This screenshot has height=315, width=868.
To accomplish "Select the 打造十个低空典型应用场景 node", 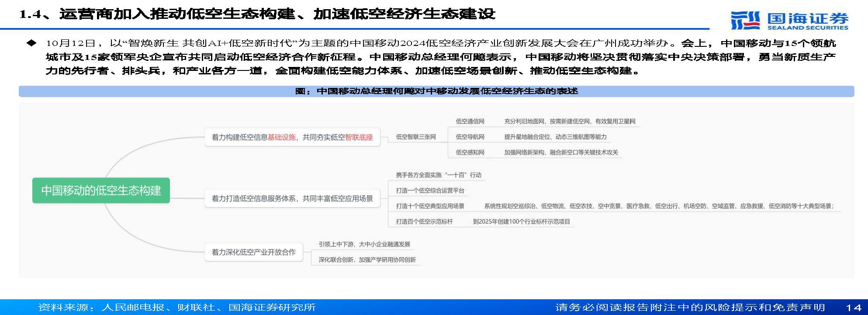I will (430, 206).
